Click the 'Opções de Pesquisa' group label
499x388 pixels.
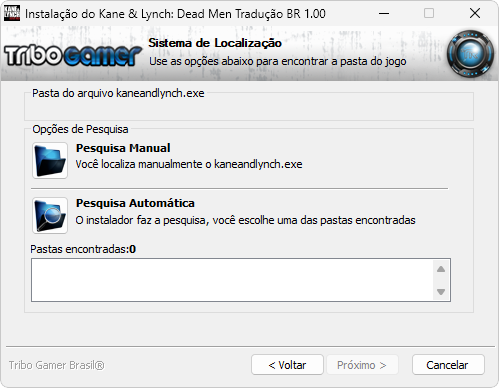80,129
